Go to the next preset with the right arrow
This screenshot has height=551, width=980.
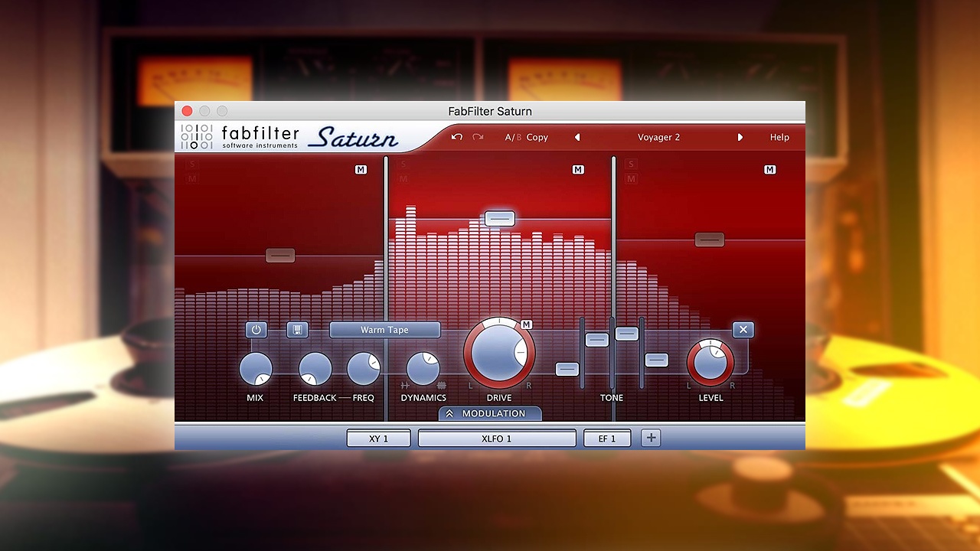[740, 138]
